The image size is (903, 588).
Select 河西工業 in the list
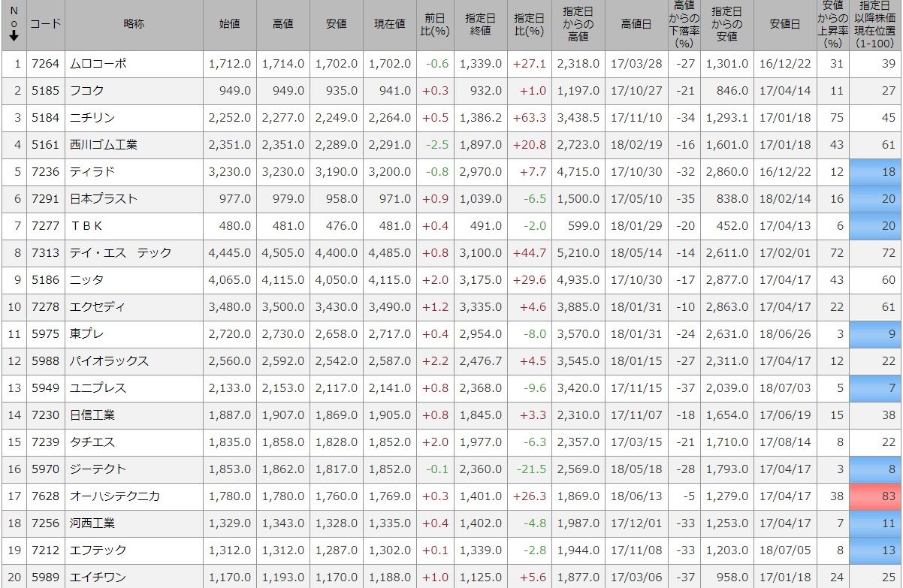tap(92, 523)
